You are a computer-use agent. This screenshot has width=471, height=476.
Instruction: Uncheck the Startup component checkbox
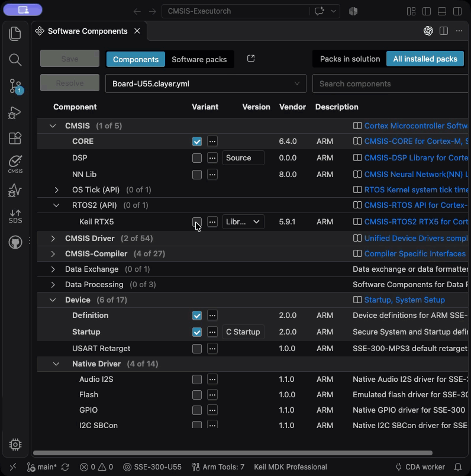point(197,332)
